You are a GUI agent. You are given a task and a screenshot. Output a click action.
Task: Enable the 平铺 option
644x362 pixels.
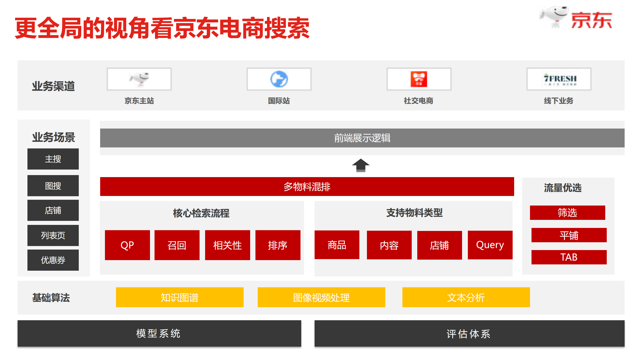point(569,235)
